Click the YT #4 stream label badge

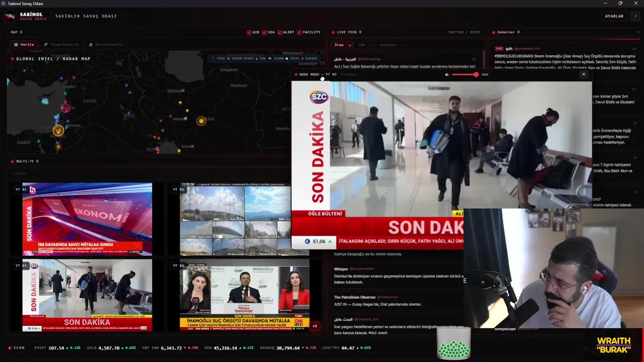(179, 265)
